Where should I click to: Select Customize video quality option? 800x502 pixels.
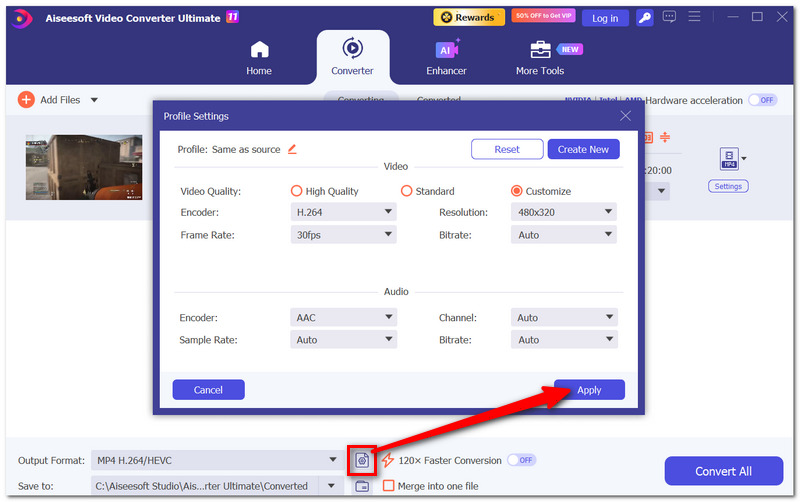coord(516,191)
